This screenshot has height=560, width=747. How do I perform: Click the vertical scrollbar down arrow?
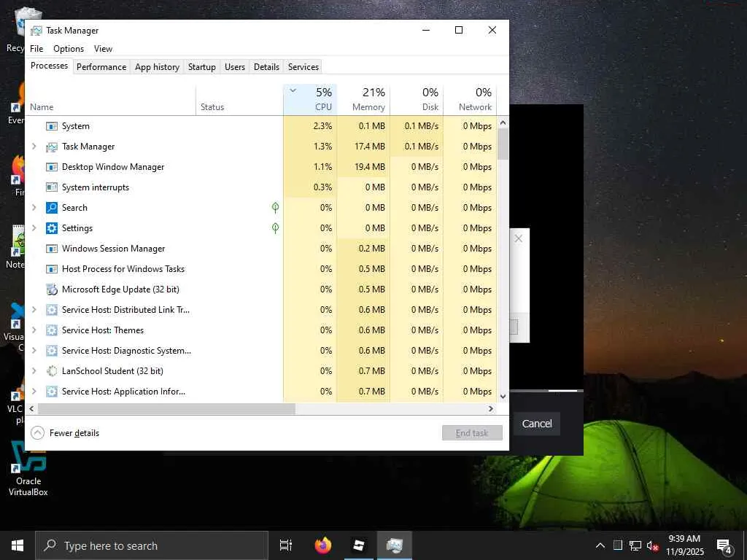(x=503, y=396)
